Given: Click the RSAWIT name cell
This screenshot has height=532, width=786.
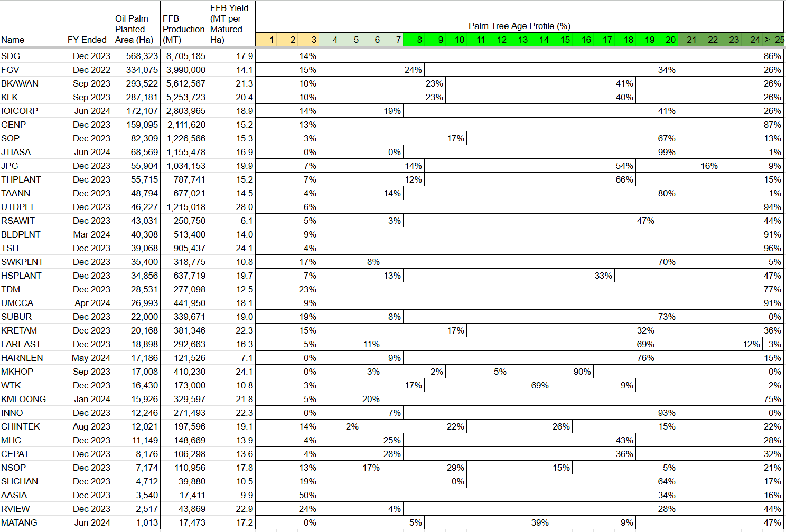Looking at the screenshot, I should (x=33, y=221).
